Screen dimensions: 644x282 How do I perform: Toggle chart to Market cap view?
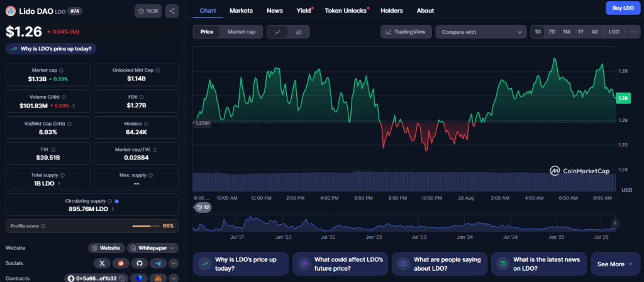(241, 32)
